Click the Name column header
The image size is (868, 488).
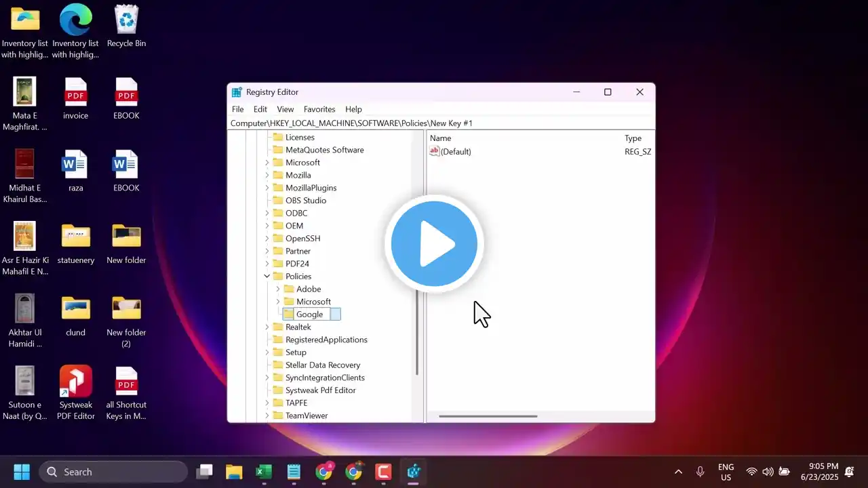[x=441, y=138]
